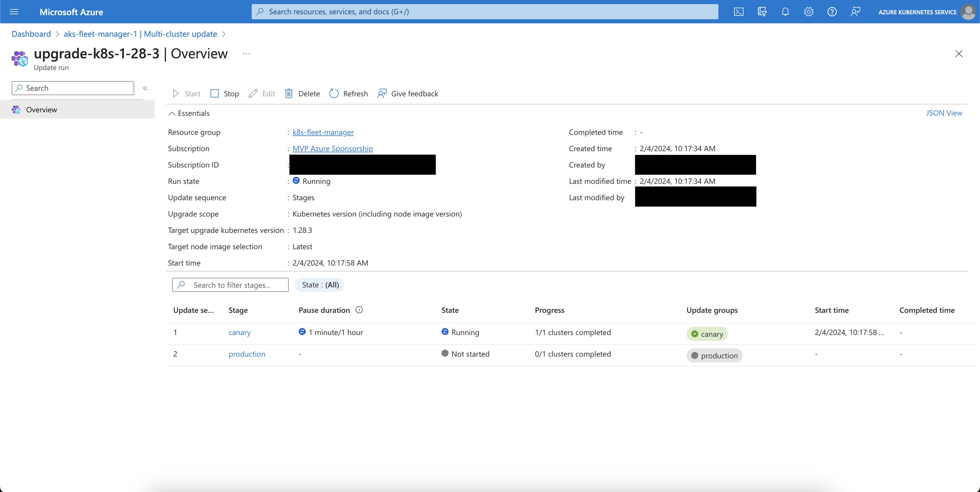Image resolution: width=980 pixels, height=492 pixels.
Task: Open the Directories and subscriptions filter icon
Action: tap(762, 12)
